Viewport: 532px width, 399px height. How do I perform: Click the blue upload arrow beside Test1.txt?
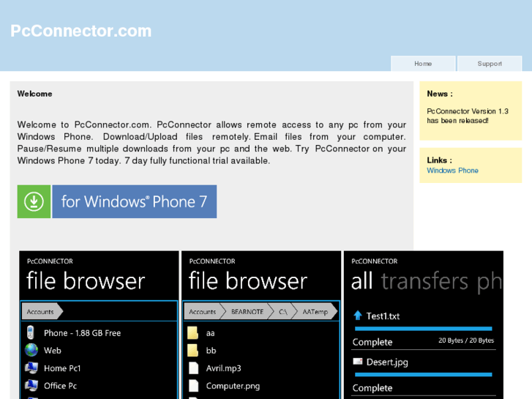click(358, 316)
